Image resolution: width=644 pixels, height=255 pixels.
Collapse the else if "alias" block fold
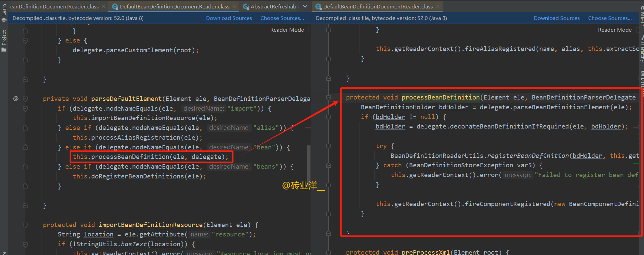point(25,128)
